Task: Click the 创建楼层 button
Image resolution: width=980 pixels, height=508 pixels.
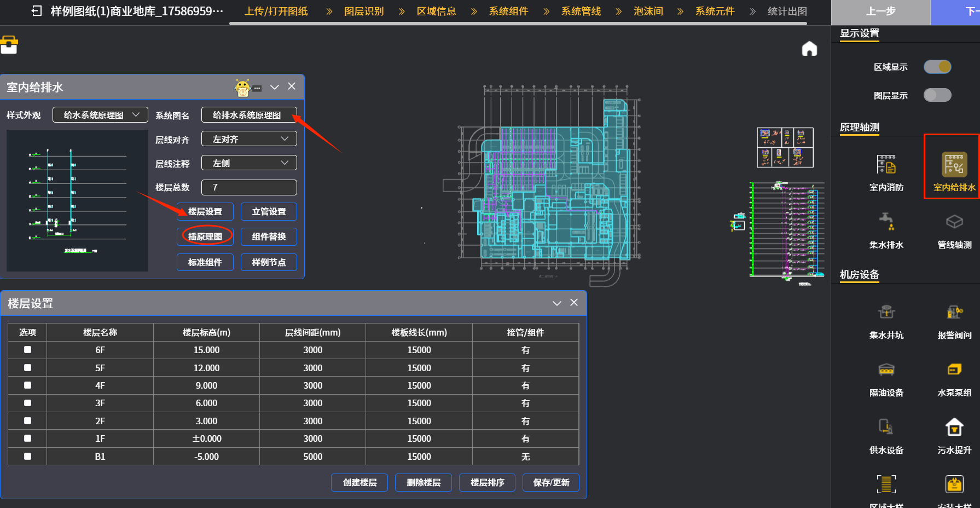Action: (359, 482)
